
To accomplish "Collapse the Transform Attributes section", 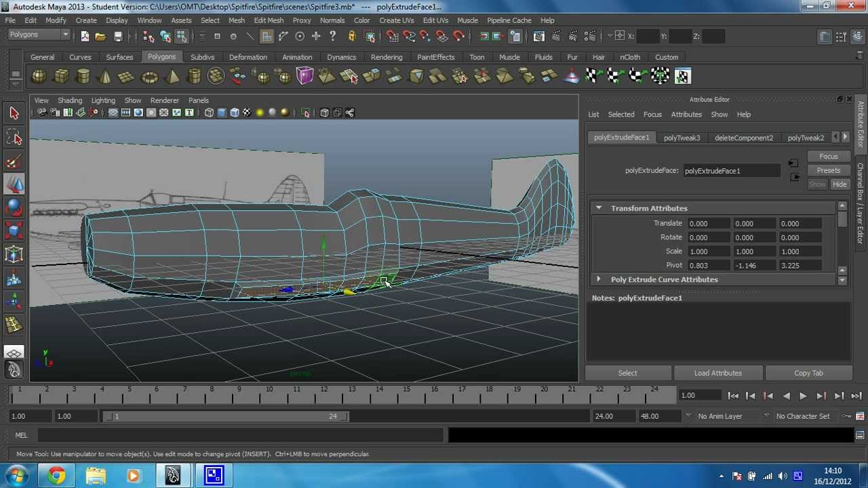I will click(x=599, y=208).
